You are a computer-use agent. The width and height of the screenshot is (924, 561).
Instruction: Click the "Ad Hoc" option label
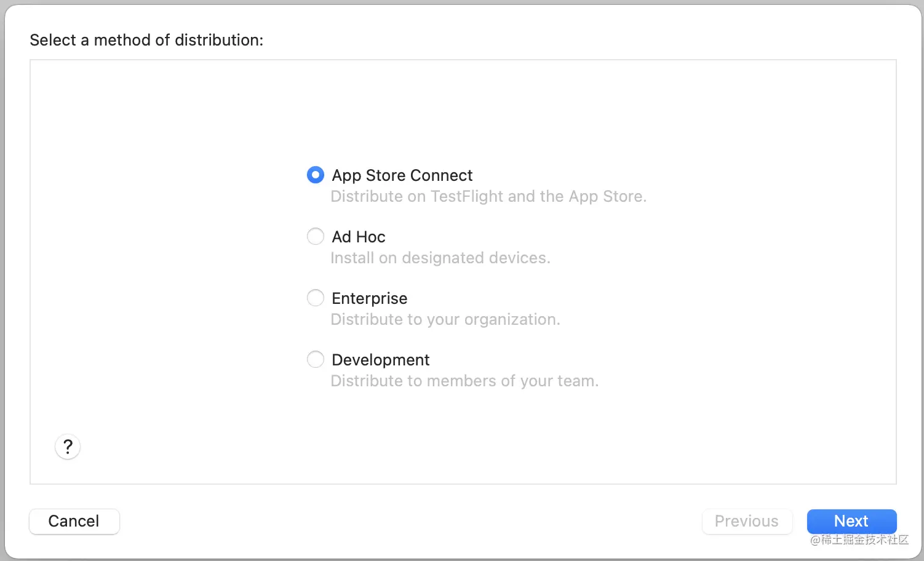click(x=359, y=237)
